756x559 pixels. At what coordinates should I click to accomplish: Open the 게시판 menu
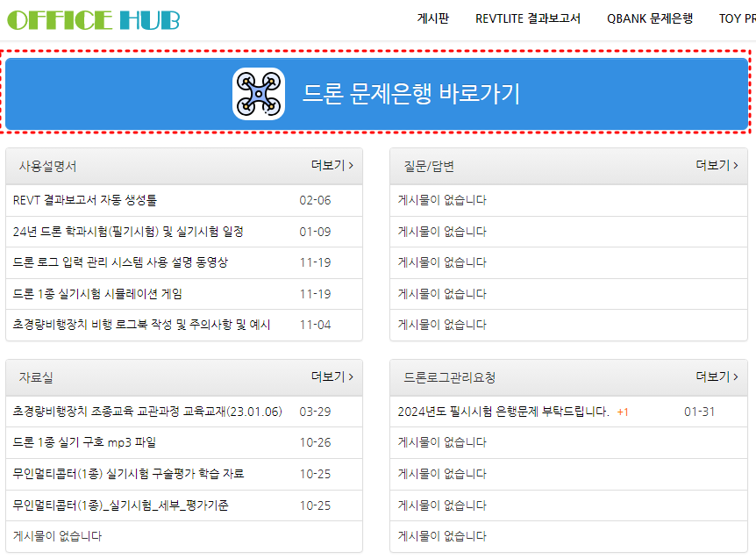(x=432, y=18)
